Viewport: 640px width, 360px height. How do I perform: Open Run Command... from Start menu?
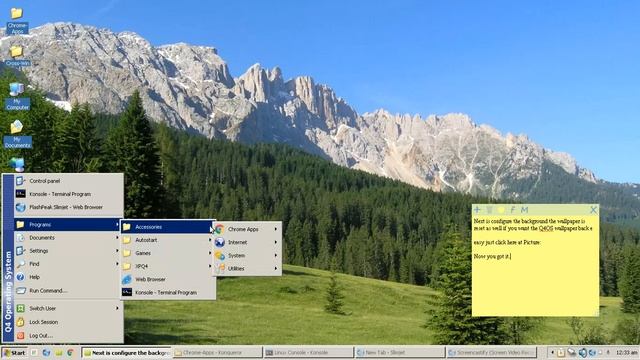pos(69,290)
